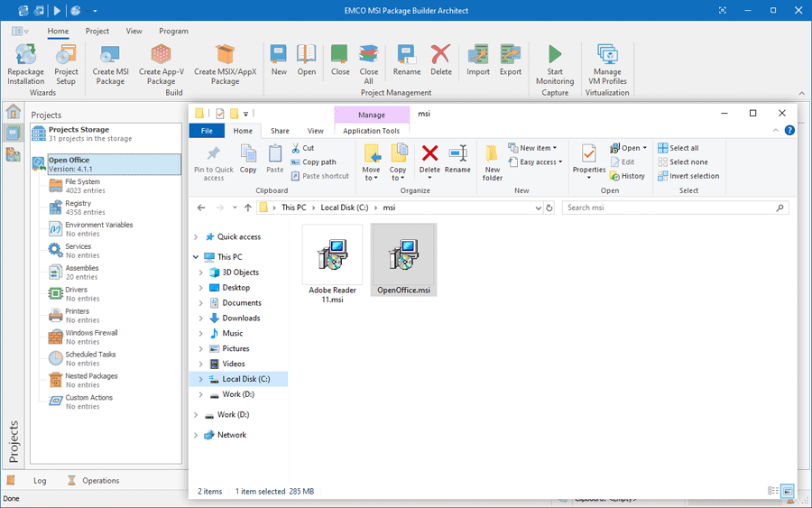The width and height of the screenshot is (812, 508).
Task: Click Create App-V Package
Action: 161,64
